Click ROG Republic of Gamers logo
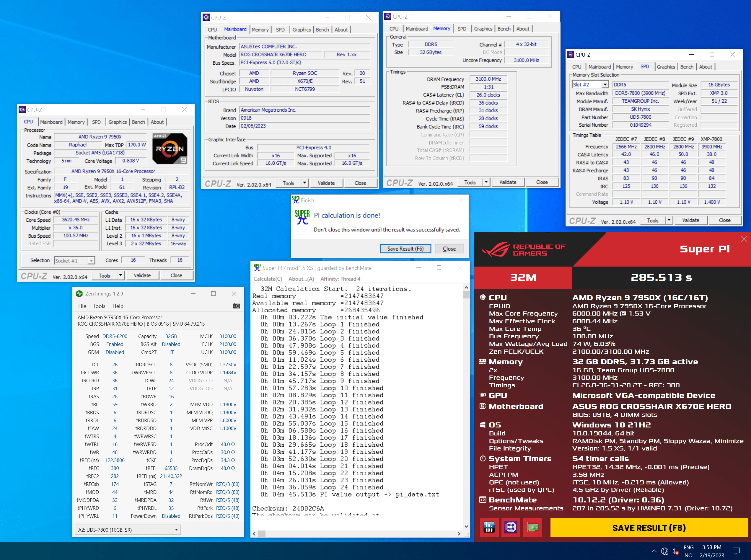The width and height of the screenshot is (751, 560). pyautogui.click(x=523, y=250)
